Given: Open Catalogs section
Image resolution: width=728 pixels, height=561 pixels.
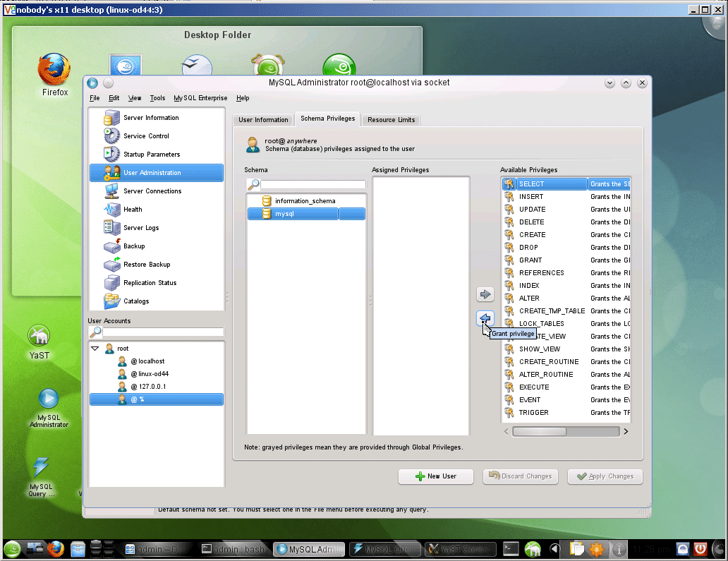Looking at the screenshot, I should coord(157,301).
